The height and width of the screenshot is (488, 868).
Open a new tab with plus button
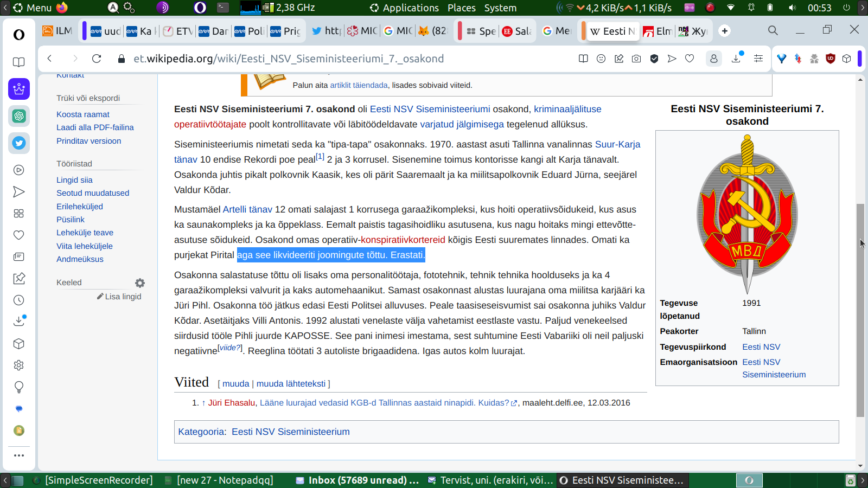(x=725, y=31)
